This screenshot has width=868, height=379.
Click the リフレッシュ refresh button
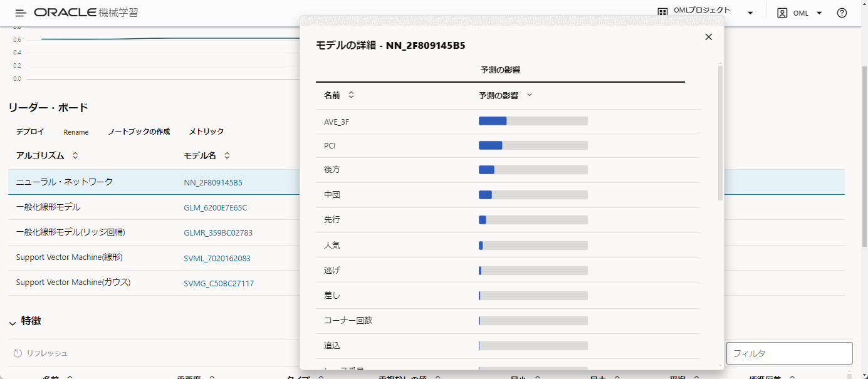[41, 353]
